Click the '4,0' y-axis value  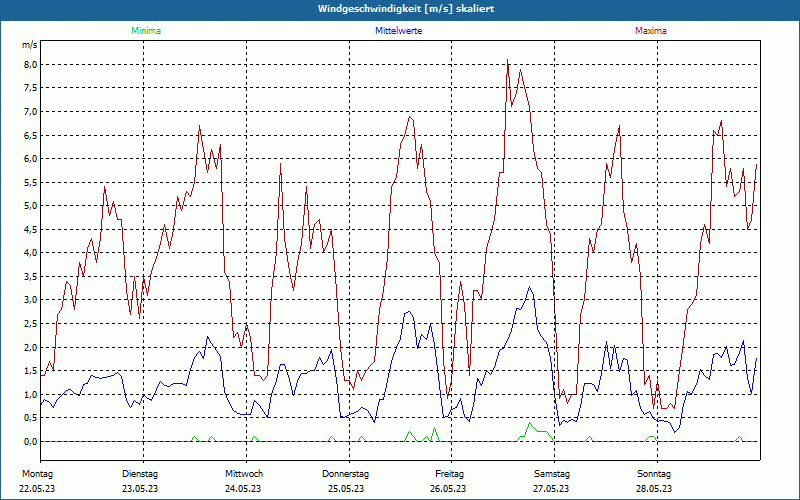pyautogui.click(x=31, y=253)
